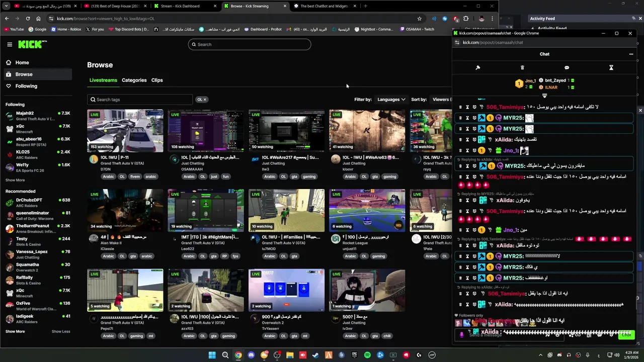Open the chat three-dots options menu
Viewport: 644px width, 362px height.
pyautogui.click(x=631, y=54)
